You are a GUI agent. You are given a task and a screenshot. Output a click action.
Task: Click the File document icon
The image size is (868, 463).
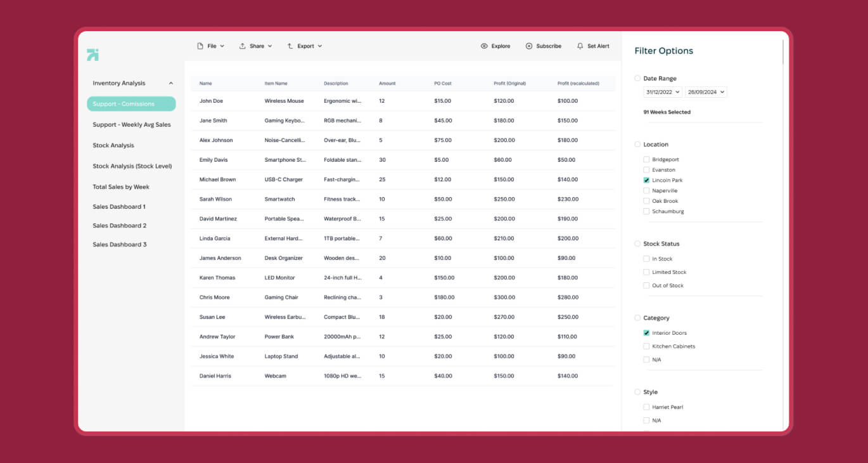click(x=200, y=46)
